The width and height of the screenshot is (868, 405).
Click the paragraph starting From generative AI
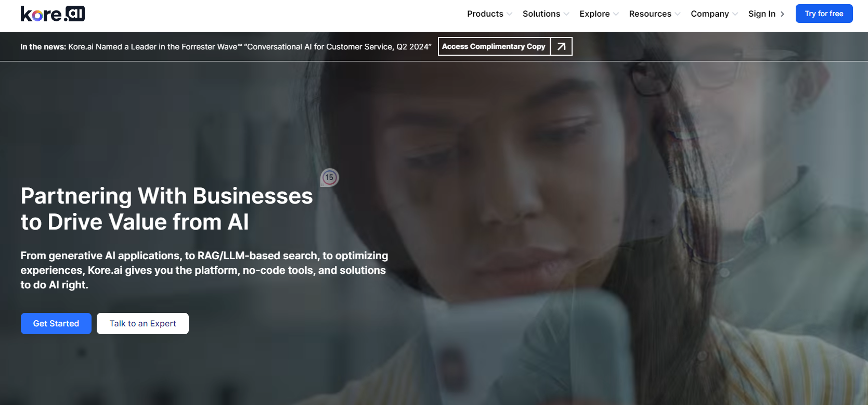click(x=204, y=270)
